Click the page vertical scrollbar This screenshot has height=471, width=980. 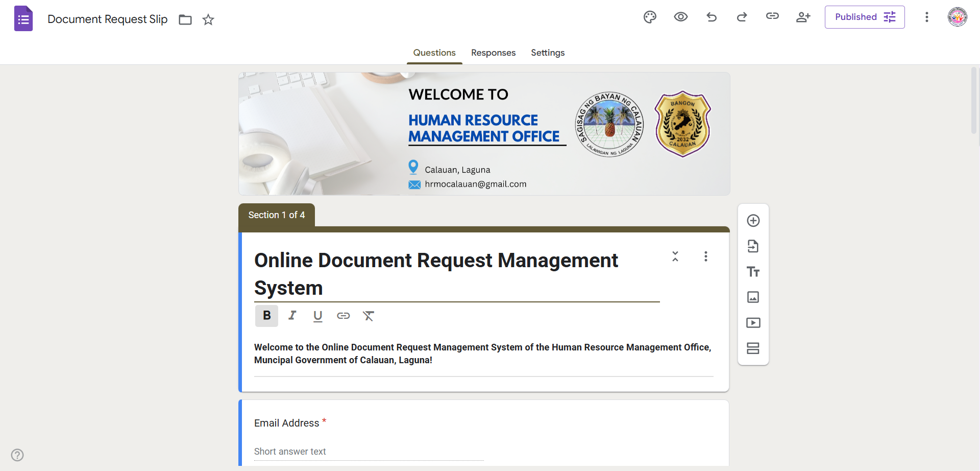(973, 101)
